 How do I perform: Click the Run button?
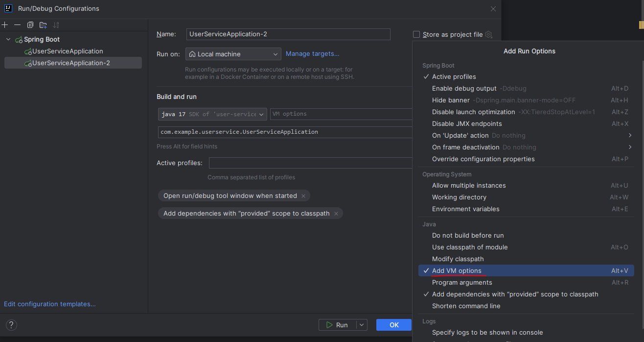click(338, 325)
